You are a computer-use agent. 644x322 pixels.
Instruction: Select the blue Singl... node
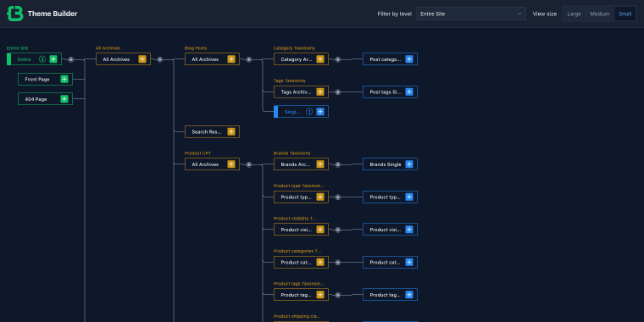tap(301, 112)
